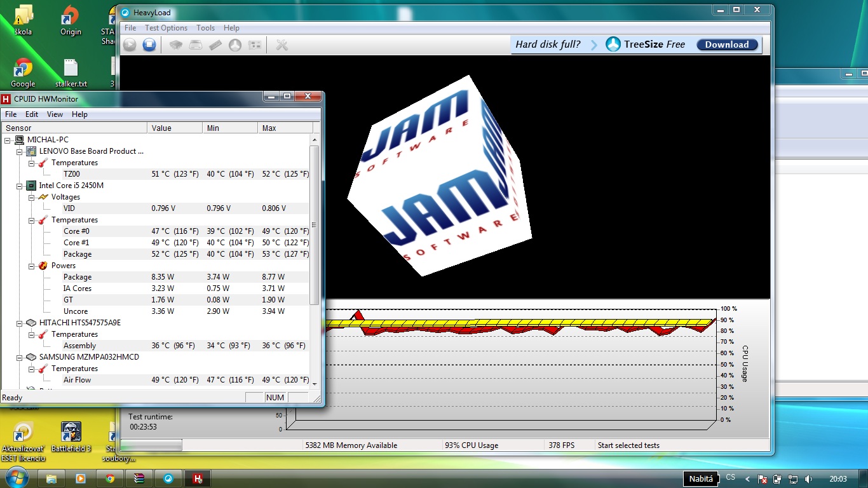Open HeavyLoad options wrench icon
Viewport: 868px width, 488px height.
click(282, 45)
